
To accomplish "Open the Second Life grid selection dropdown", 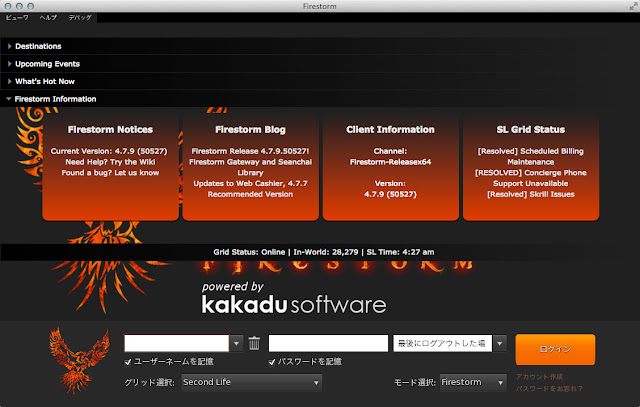I will point(251,383).
